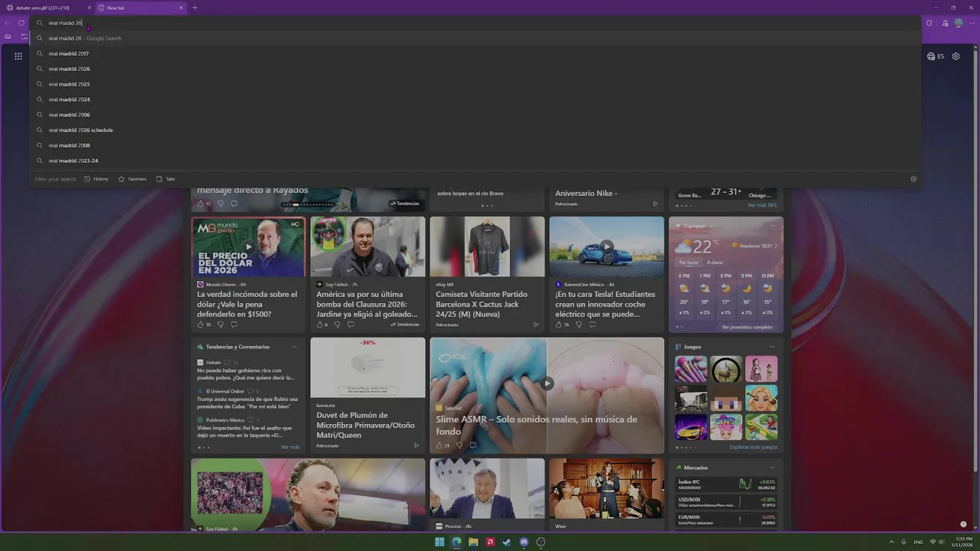980x551 pixels.
Task: Open the USD/MXN market row
Action: 726,502
